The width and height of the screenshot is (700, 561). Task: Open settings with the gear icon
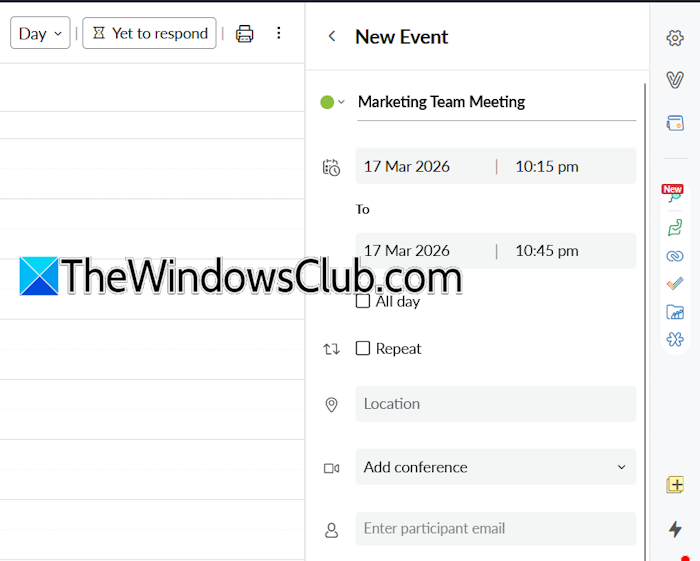[675, 38]
